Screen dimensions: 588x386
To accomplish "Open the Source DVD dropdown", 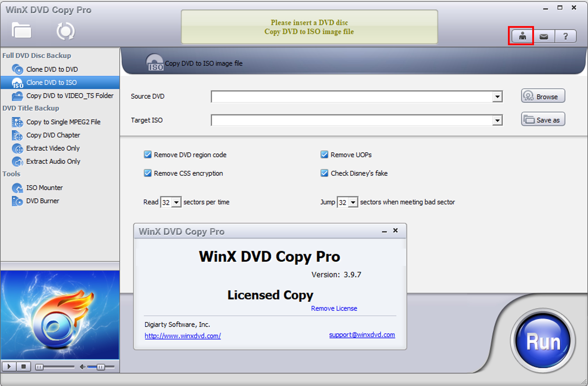I will tap(497, 96).
